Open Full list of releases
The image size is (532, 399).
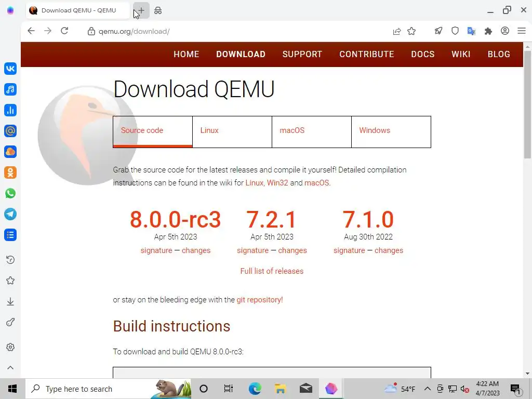click(x=272, y=271)
